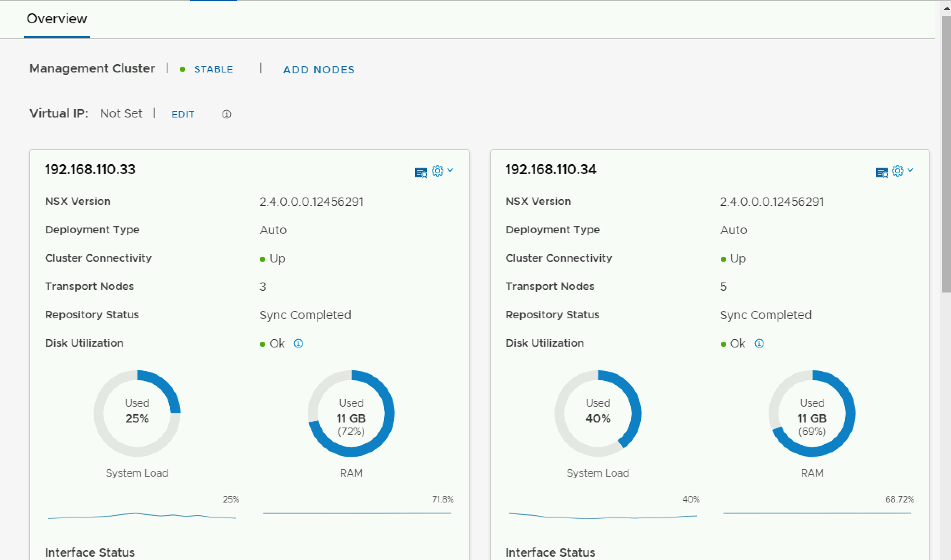951x560 pixels.
Task: Click certificate icon on node 192.168.110.34
Action: click(881, 172)
